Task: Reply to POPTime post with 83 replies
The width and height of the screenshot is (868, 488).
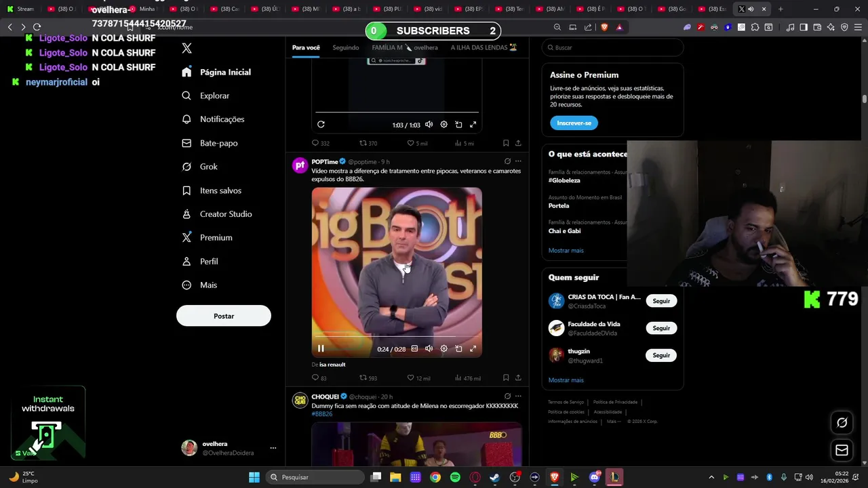Action: pos(319,378)
